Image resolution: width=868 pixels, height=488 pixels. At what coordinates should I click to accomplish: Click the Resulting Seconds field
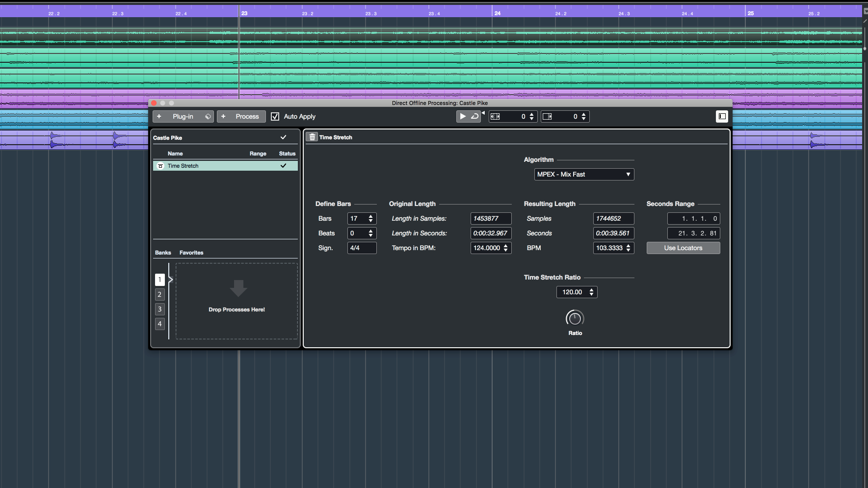point(613,233)
